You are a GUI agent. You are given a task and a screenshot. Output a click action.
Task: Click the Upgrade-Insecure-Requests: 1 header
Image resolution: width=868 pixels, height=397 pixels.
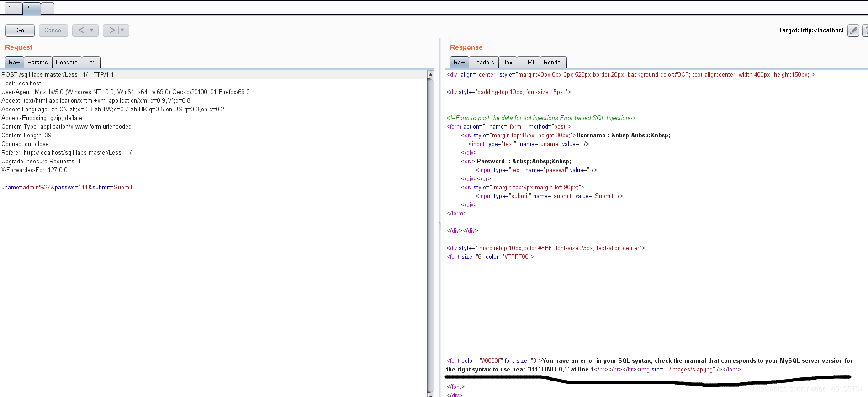pyautogui.click(x=41, y=161)
